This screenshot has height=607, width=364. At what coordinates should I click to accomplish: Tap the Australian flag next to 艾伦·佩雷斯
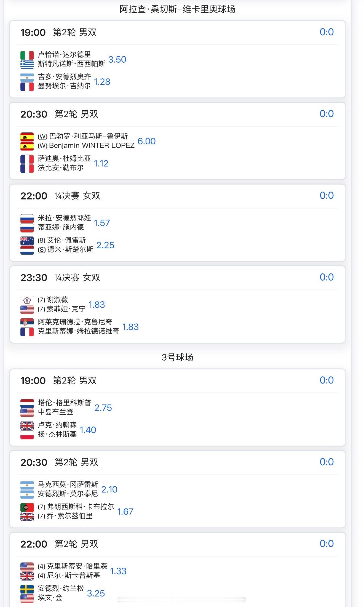pyautogui.click(x=27, y=241)
